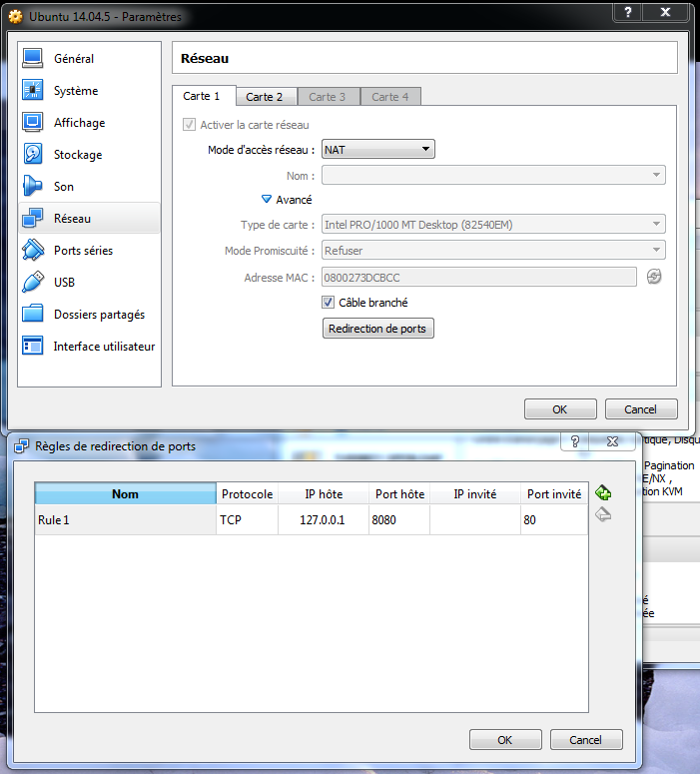
Task: Click the Redirection de ports button
Action: 378,329
